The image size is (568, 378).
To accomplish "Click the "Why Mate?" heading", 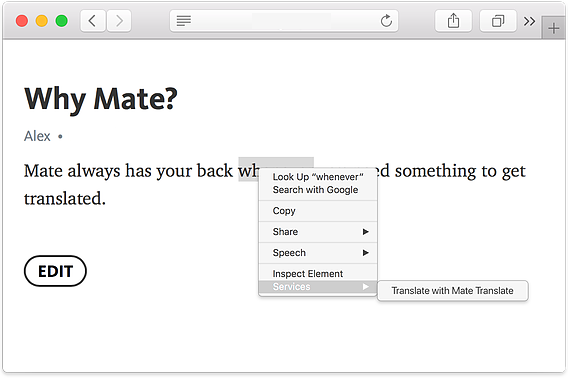I will pyautogui.click(x=101, y=99).
